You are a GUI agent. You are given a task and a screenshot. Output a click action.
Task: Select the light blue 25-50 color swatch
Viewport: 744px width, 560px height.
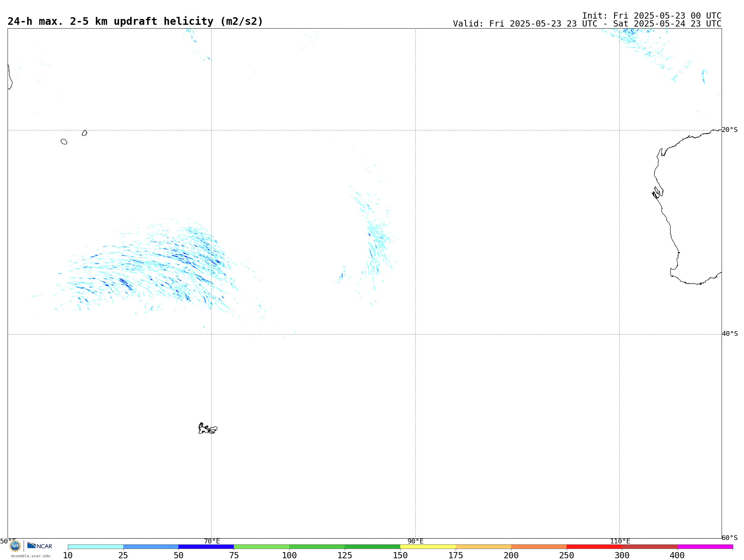click(151, 547)
